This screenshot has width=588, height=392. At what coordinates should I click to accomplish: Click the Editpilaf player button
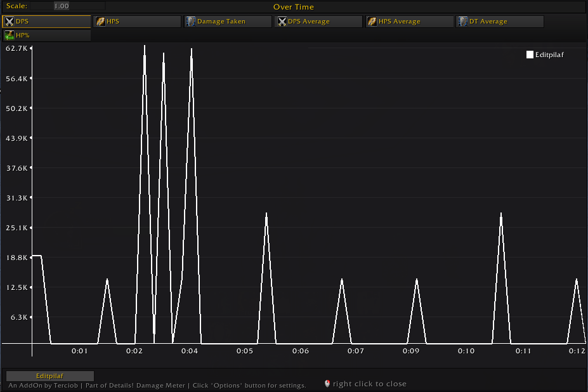(50, 376)
